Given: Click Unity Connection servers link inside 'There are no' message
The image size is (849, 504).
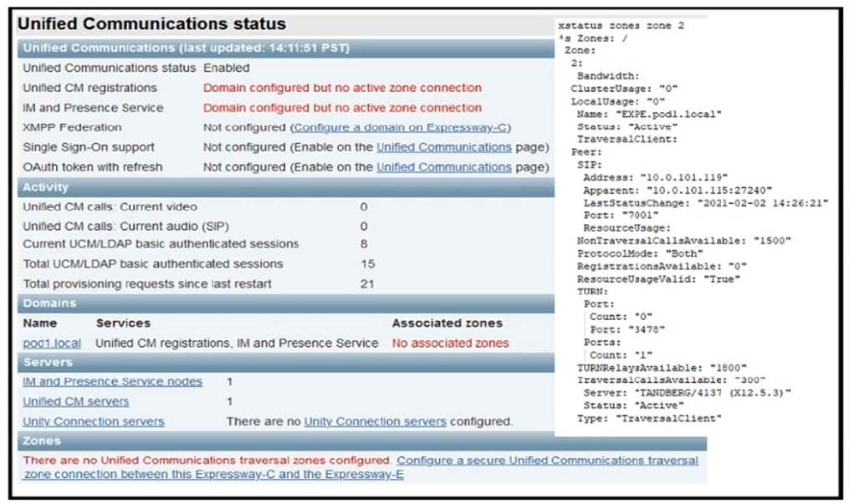Looking at the screenshot, I should click(x=375, y=421).
